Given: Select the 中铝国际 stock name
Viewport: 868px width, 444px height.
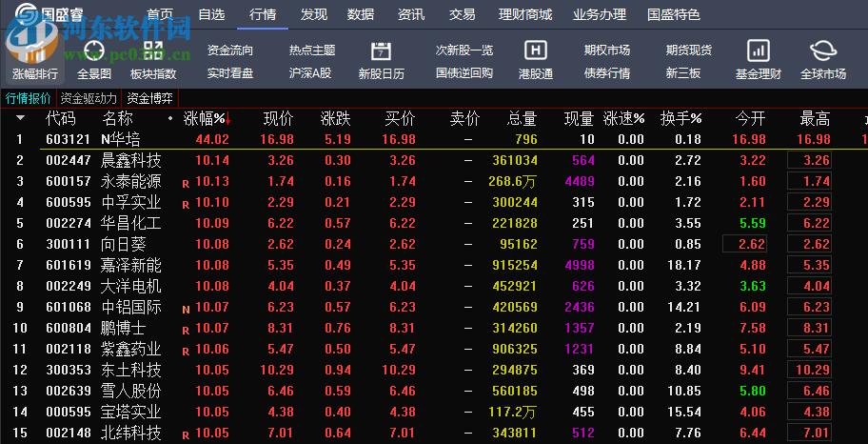Looking at the screenshot, I should click(131, 307).
